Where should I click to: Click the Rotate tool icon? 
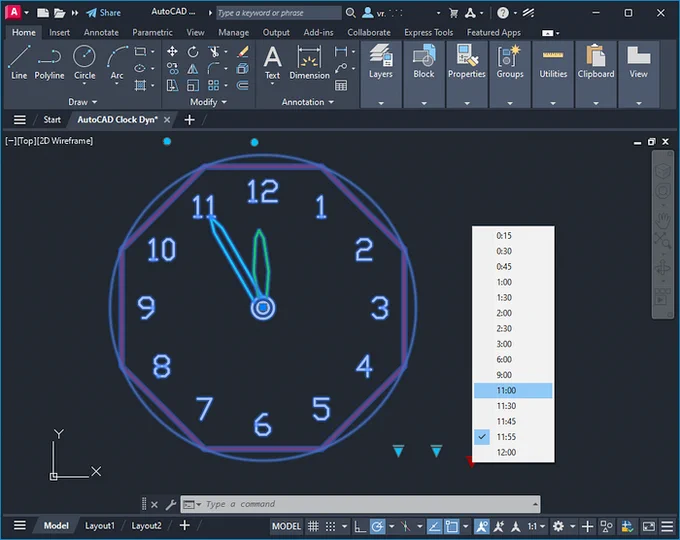click(193, 52)
